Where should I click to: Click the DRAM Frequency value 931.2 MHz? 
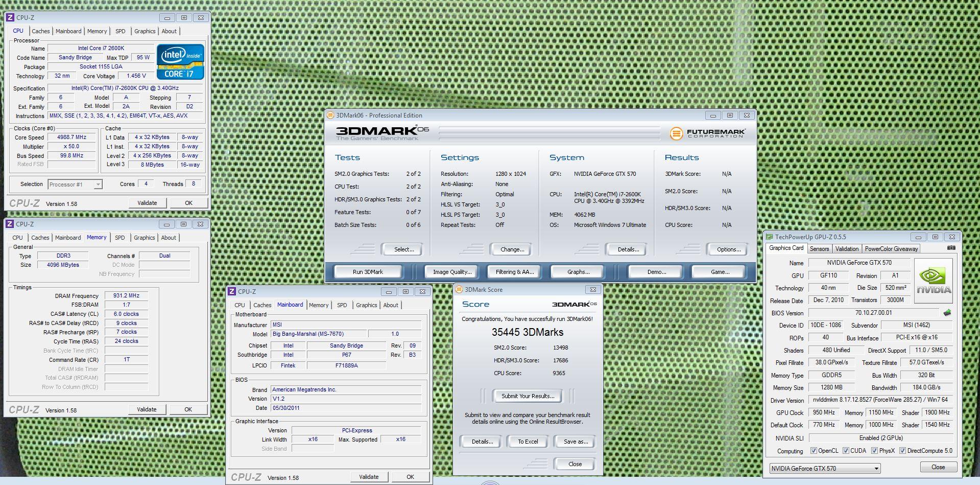tap(126, 296)
